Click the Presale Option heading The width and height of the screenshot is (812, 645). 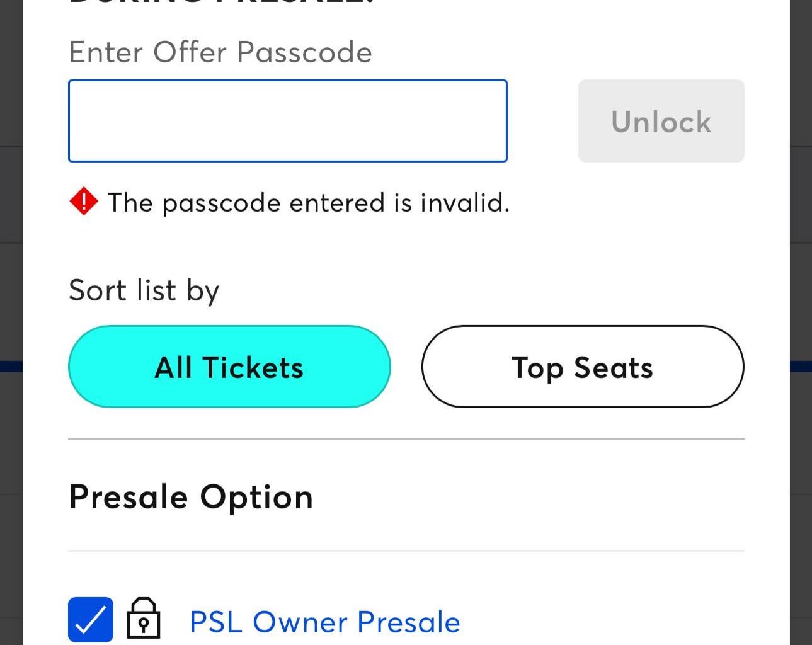coord(191,496)
